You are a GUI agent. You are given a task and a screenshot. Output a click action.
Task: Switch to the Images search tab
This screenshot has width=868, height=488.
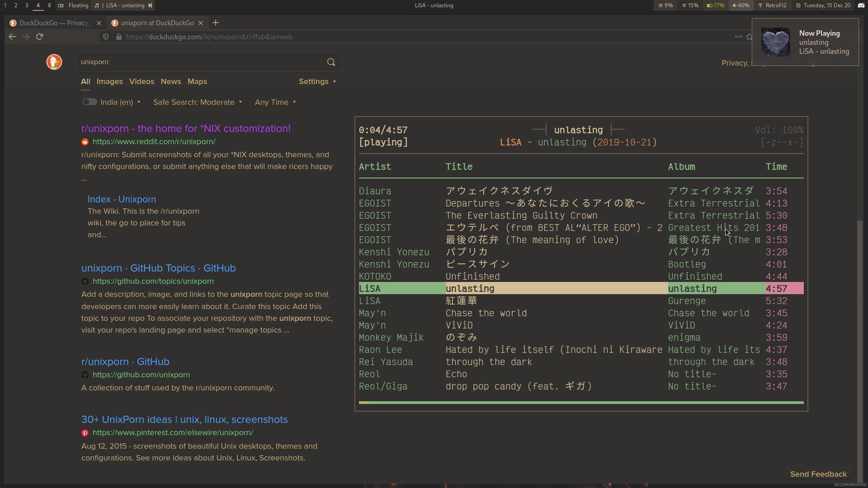pyautogui.click(x=109, y=81)
